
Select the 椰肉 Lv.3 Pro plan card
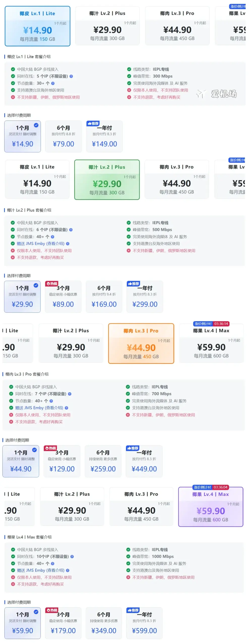click(x=141, y=343)
